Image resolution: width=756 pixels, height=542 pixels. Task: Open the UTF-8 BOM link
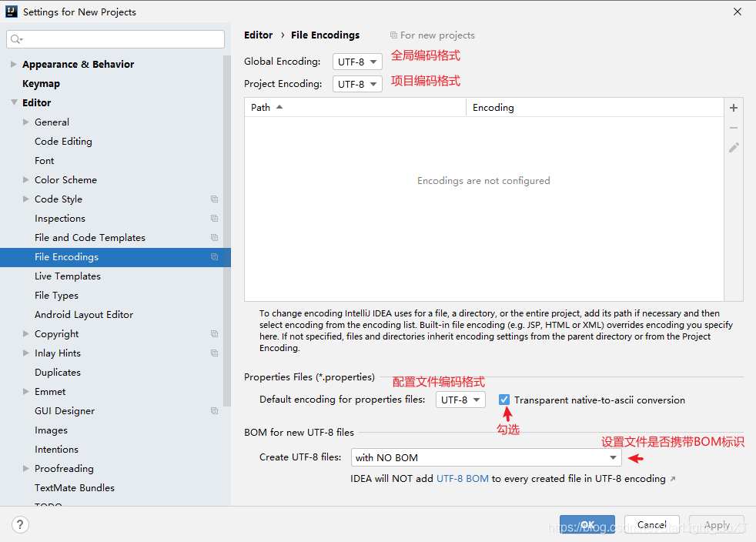tap(463, 479)
